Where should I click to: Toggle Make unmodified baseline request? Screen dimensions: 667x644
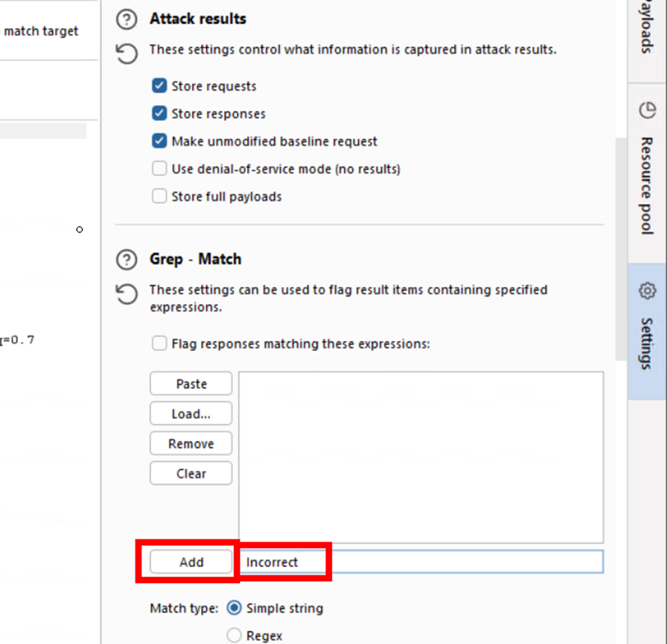pyautogui.click(x=159, y=141)
